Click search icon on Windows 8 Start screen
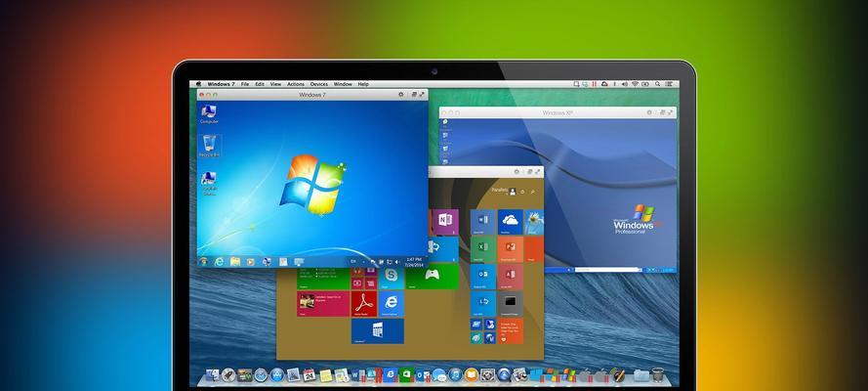 point(533,192)
